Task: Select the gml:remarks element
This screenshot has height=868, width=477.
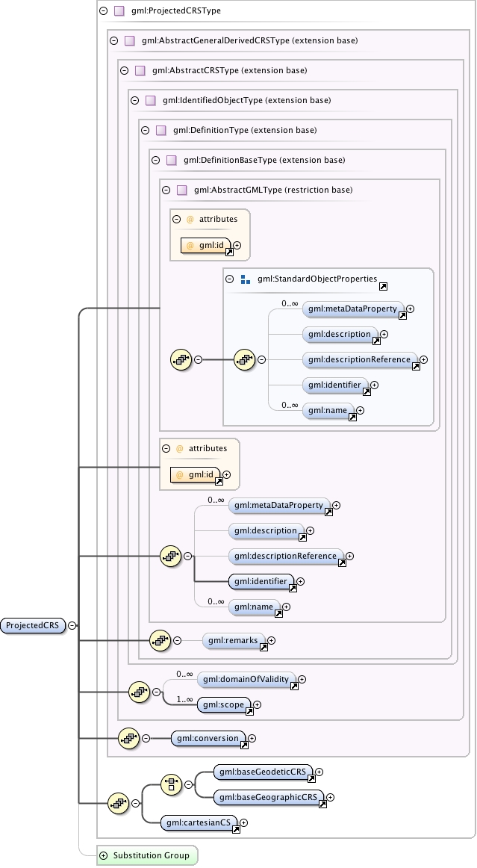Action: pyautogui.click(x=234, y=640)
